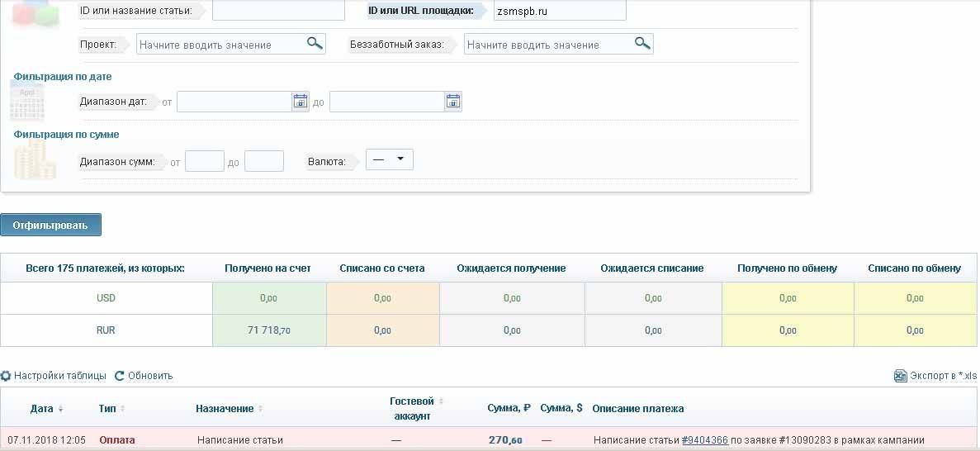Focus the ID или название статьи field
980x451 pixels.
(x=278, y=11)
